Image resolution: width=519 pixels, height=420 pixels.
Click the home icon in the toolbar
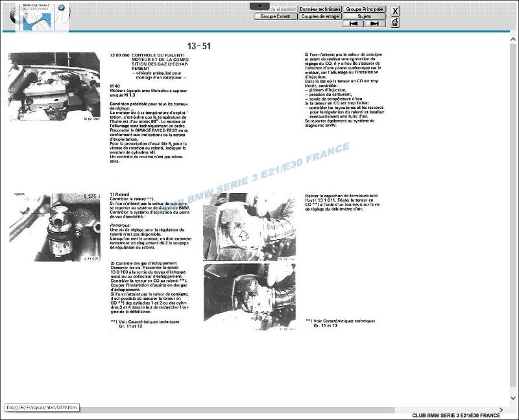tap(396, 23)
